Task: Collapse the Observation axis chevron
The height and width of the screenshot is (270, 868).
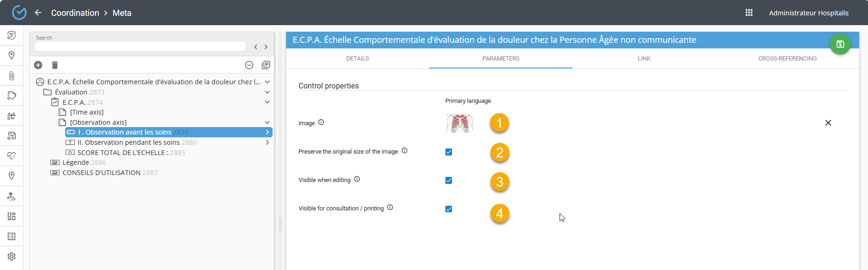Action: 267,122
